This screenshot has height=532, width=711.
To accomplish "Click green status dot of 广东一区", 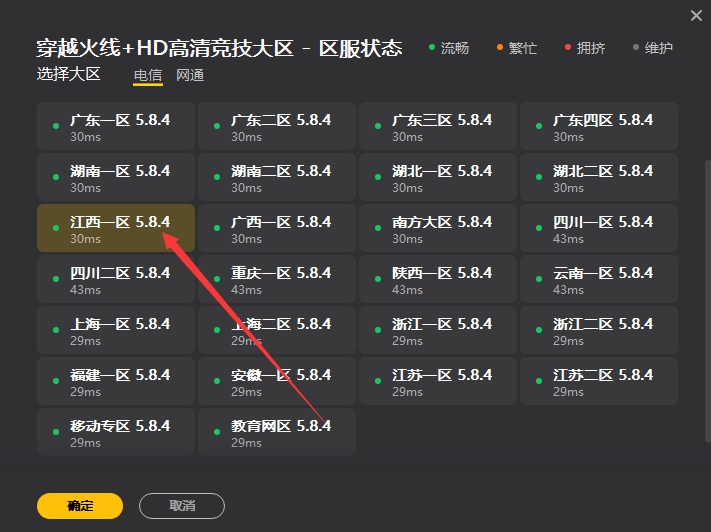I will coord(56,126).
